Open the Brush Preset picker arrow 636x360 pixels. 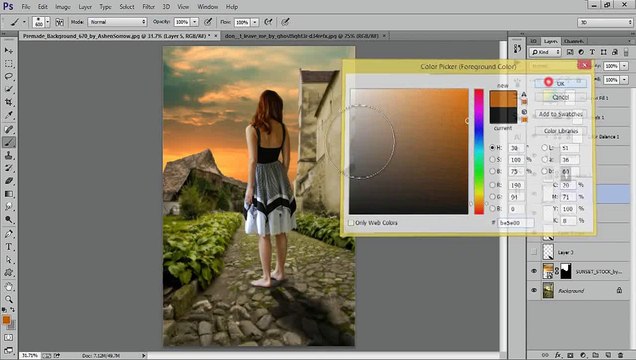(47, 22)
